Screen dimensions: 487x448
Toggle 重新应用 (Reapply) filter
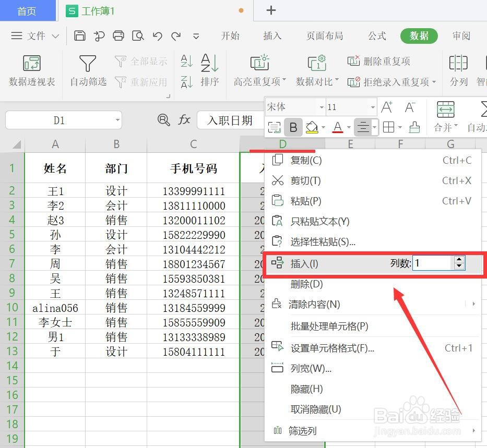click(x=141, y=82)
